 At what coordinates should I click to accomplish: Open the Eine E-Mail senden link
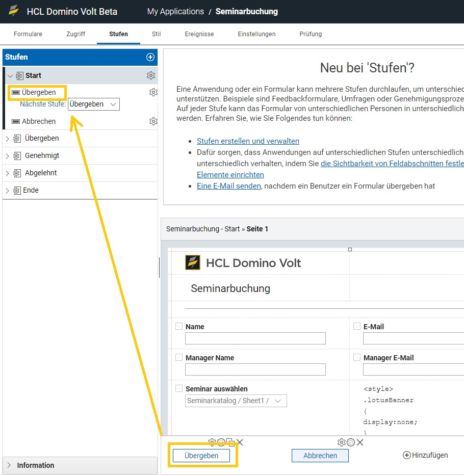click(229, 186)
